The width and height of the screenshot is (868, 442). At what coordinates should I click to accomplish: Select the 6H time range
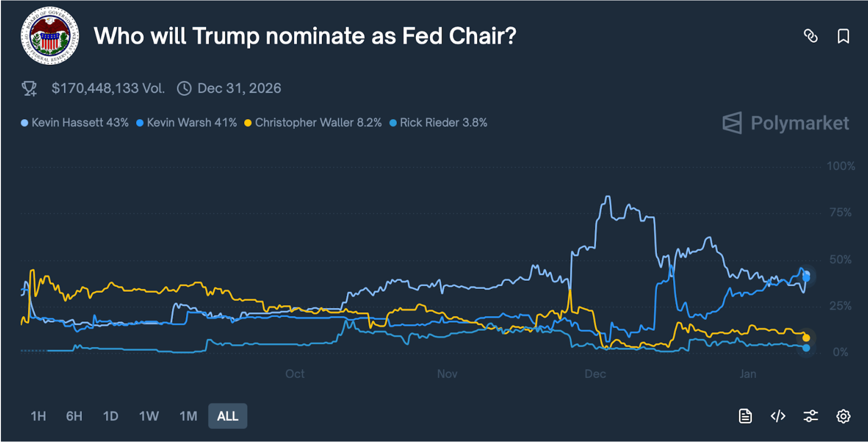point(74,416)
